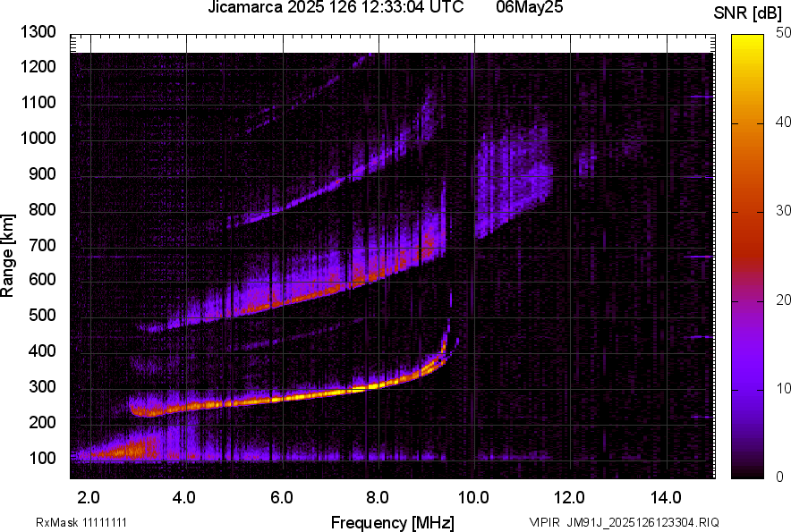791x532 pixels.
Task: Click the title text 'Jicamarca 2025 126 12:33:04 UTC'
Action: [336, 7]
